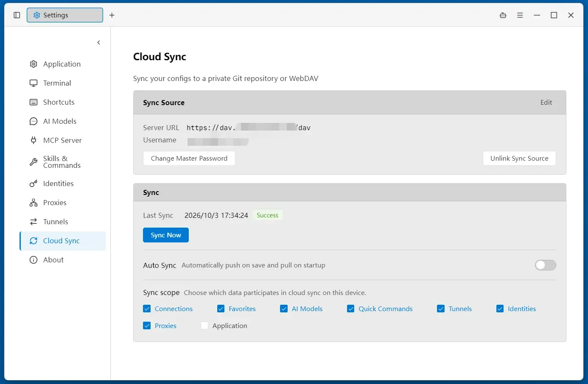
Task: Open a new tab with plus icon
Action: (x=112, y=15)
